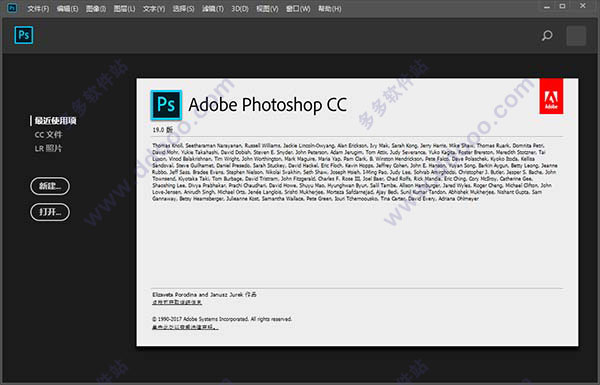This screenshot has width=600, height=385.
Task: Select the LR 照片 tab
Action: click(x=48, y=148)
